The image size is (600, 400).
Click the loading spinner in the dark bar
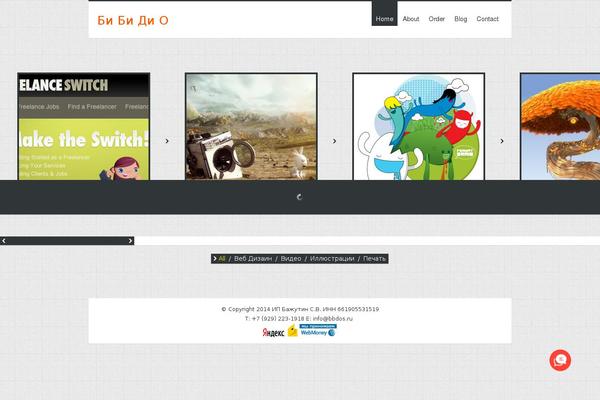pyautogui.click(x=300, y=197)
